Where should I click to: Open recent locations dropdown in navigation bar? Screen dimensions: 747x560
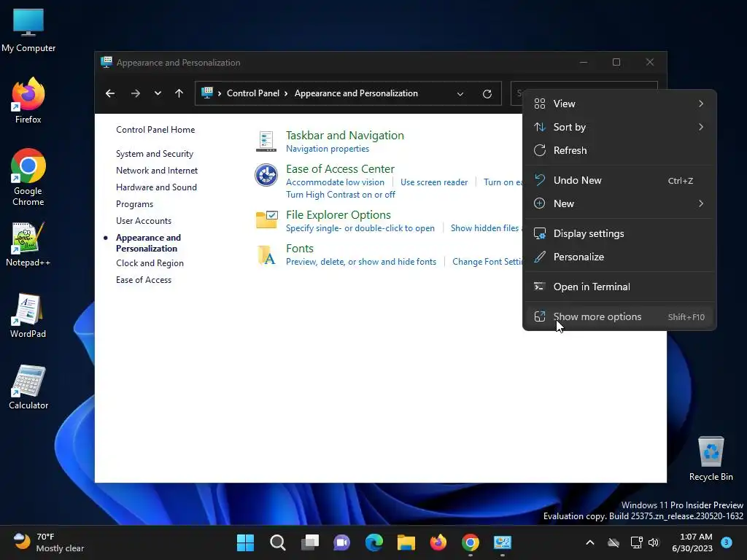[158, 93]
